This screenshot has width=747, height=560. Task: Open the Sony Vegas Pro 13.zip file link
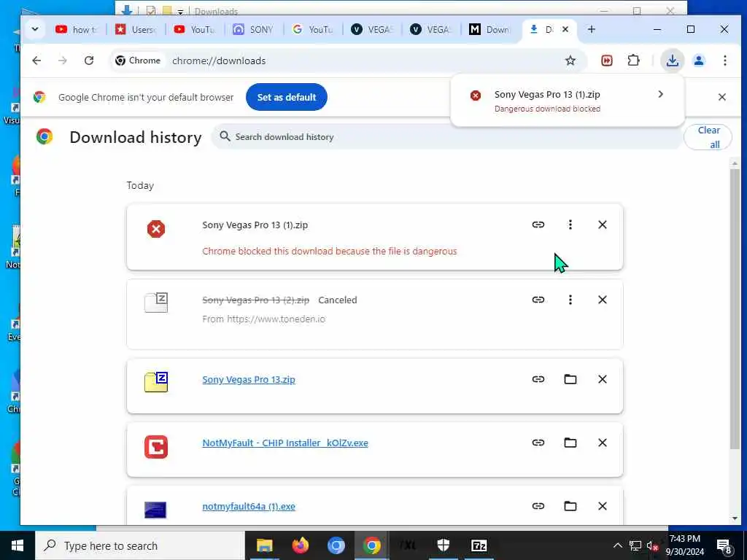(249, 379)
